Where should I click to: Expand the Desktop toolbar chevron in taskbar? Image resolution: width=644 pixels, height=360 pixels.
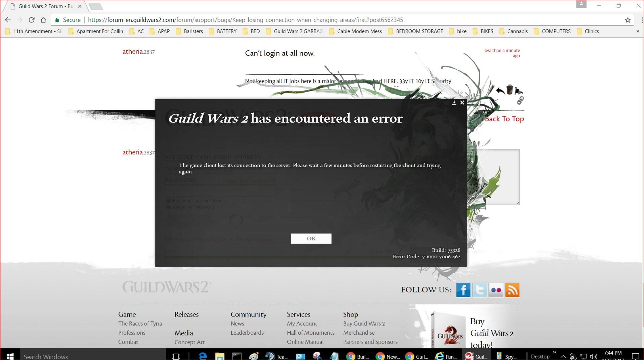click(554, 352)
